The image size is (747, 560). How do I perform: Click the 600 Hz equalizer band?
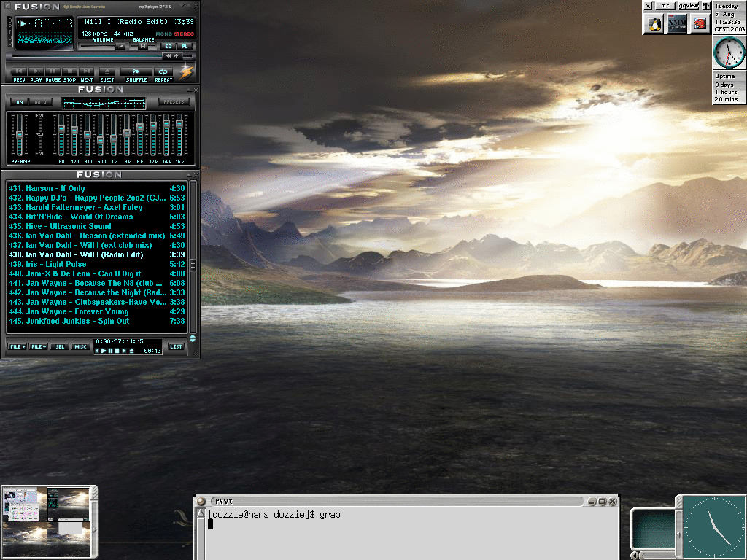tap(101, 135)
